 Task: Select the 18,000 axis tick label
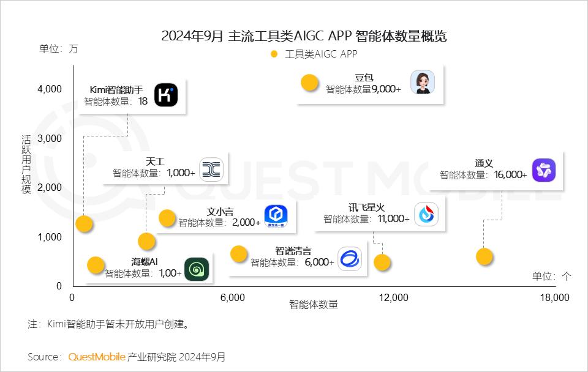[554, 298]
